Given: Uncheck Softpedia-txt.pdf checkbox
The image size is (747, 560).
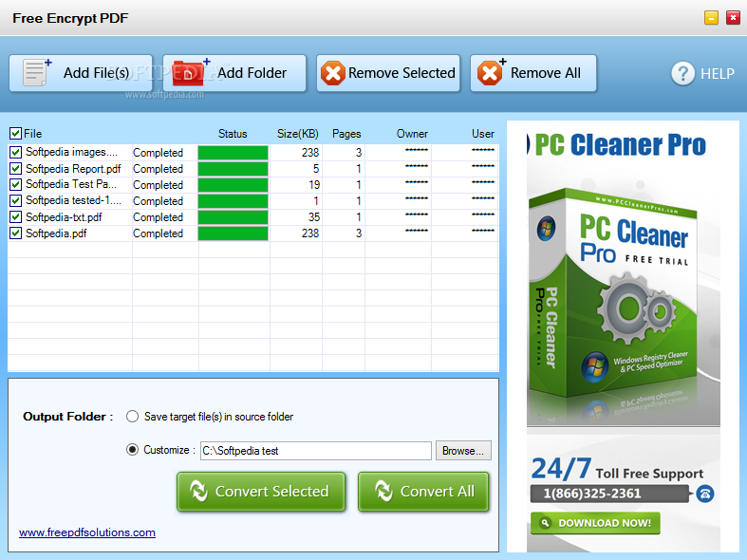Looking at the screenshot, I should pos(16,217).
